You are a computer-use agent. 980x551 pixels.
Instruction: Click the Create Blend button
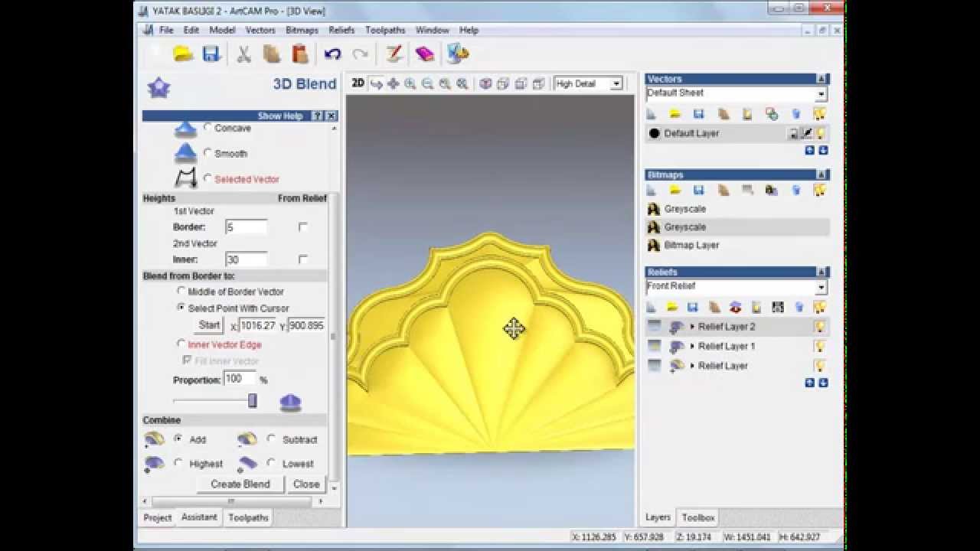(240, 484)
